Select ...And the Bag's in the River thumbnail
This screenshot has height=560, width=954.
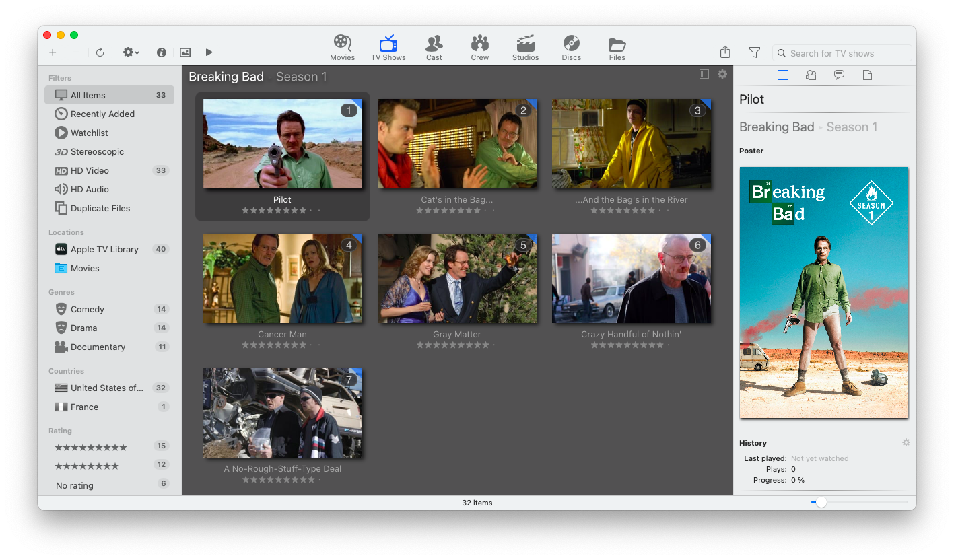[x=632, y=144]
